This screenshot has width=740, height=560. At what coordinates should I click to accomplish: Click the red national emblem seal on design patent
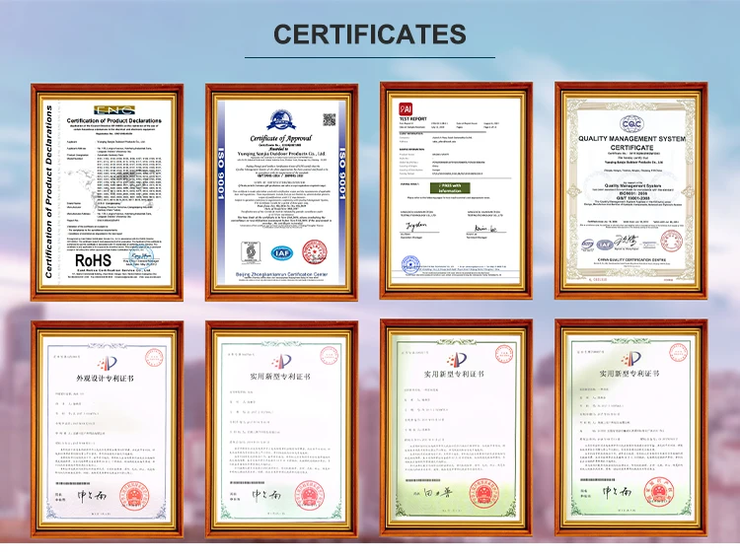tap(134, 496)
